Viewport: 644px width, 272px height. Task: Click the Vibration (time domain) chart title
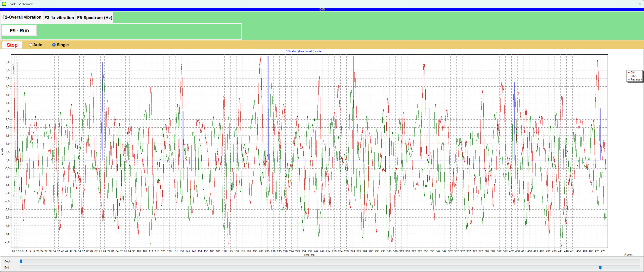point(304,51)
